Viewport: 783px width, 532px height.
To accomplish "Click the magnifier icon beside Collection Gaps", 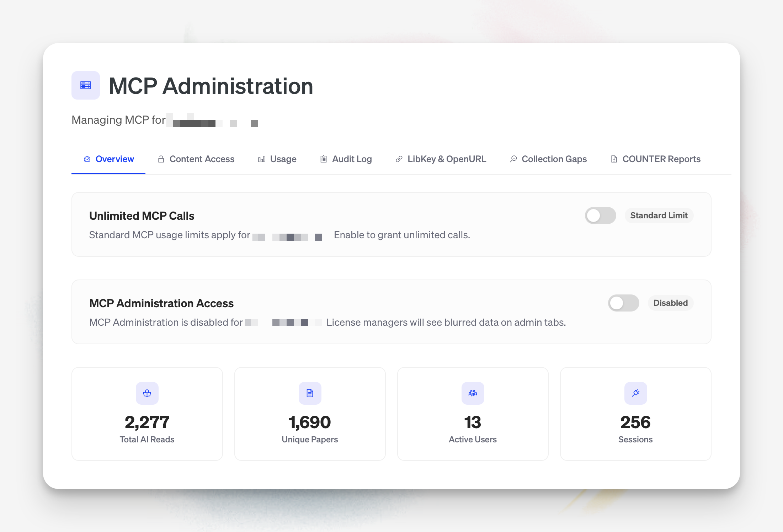I will pos(513,159).
